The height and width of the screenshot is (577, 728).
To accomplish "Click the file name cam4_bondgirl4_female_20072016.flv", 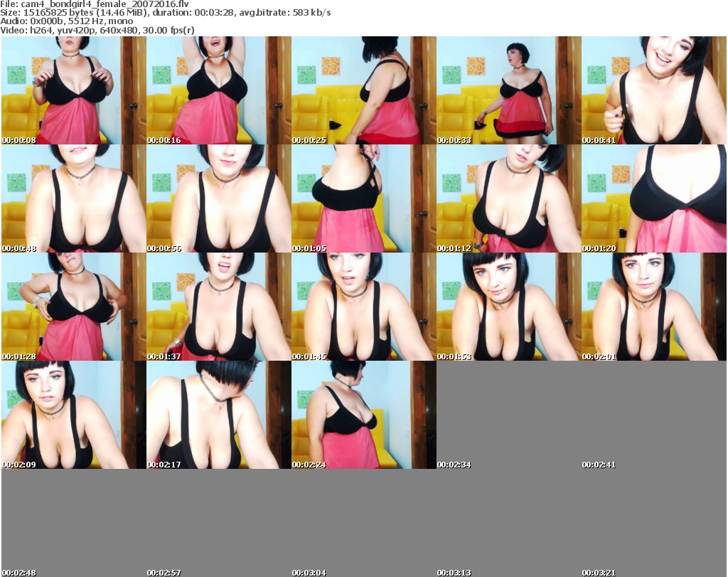I will (x=105, y=4).
